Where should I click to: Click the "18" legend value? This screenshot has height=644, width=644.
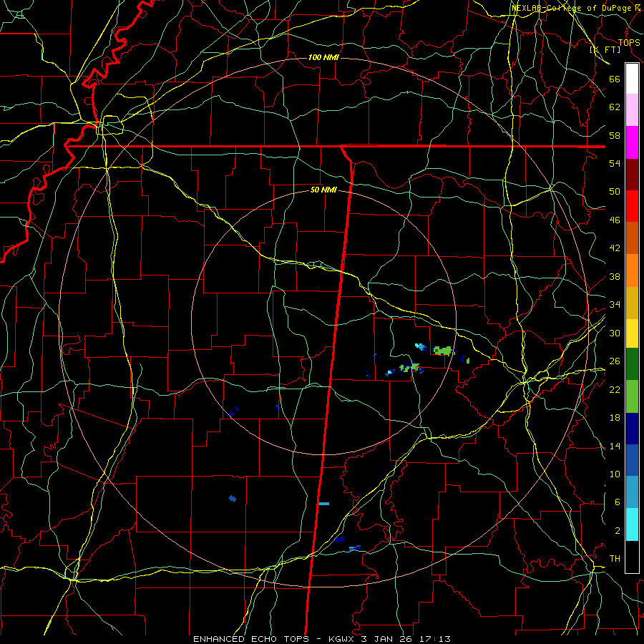pyautogui.click(x=615, y=418)
